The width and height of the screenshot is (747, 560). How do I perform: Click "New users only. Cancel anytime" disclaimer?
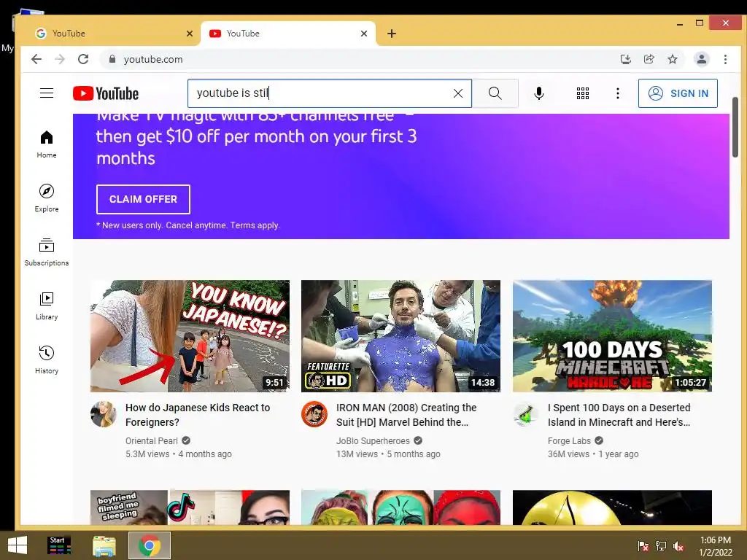tap(188, 225)
